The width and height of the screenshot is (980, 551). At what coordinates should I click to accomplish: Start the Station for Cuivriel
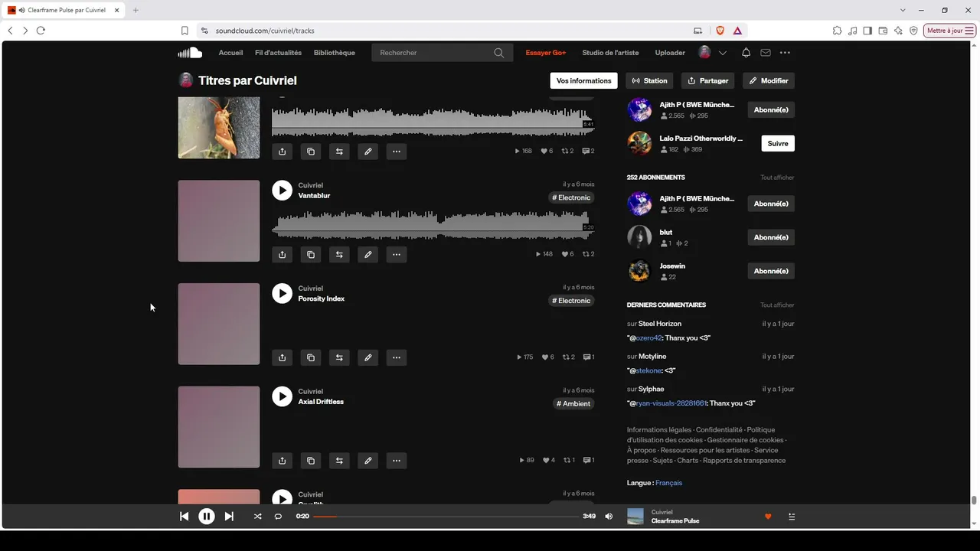point(650,80)
